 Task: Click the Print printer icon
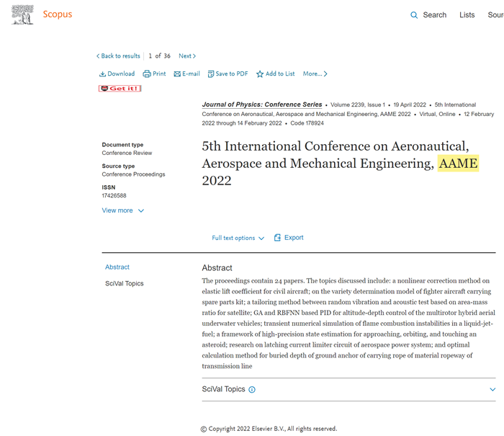tap(147, 74)
